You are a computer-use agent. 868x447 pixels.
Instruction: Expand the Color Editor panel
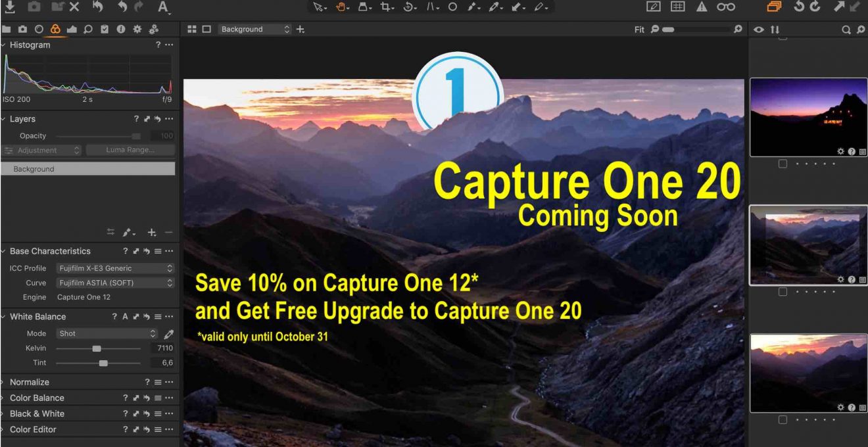coord(3,429)
